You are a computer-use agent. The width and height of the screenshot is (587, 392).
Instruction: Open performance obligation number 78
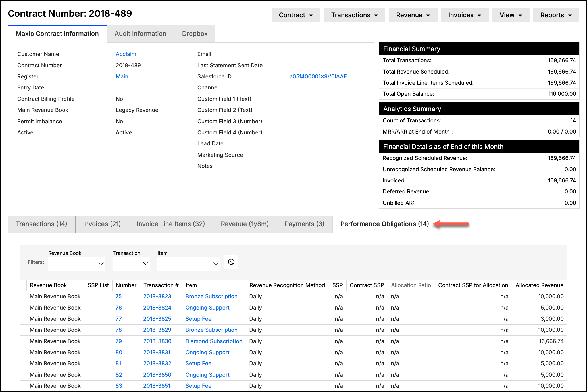click(x=118, y=330)
